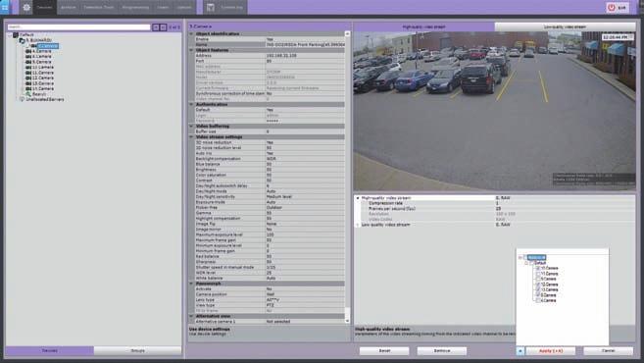Click the magnifier Search icon in device tree
This screenshot has height=363, width=644.
(28, 94)
